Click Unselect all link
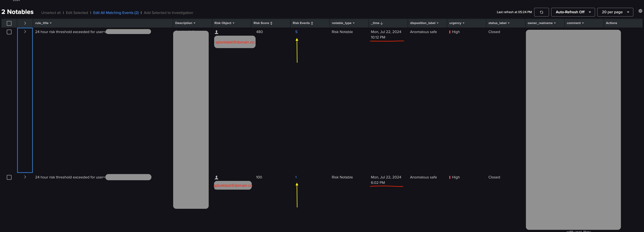Image resolution: width=644 pixels, height=232 pixels. [x=51, y=13]
